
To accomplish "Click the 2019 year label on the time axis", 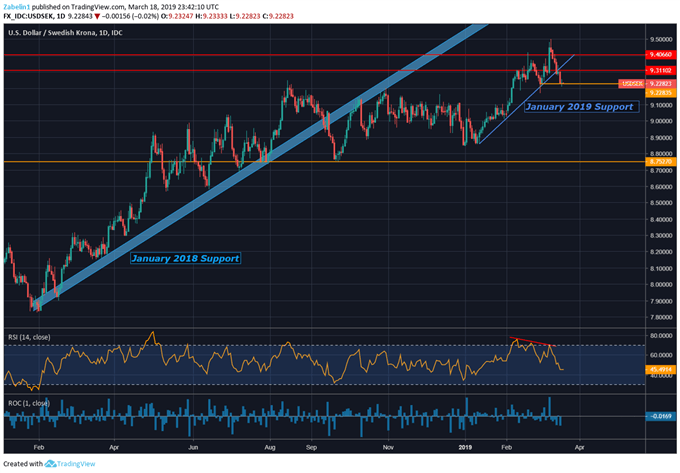I will click(465, 447).
